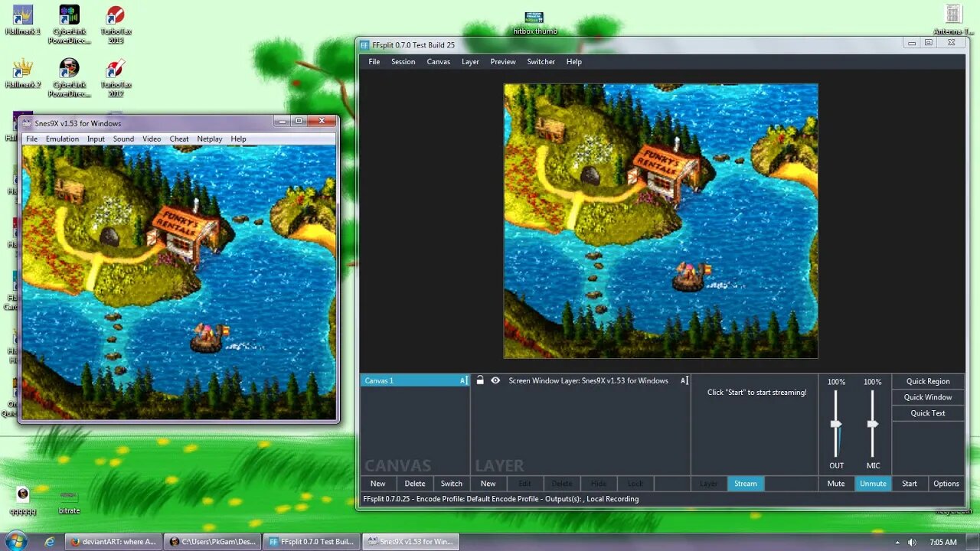Open Video menu in Snes9X window
The width and height of the screenshot is (980, 551).
point(152,139)
